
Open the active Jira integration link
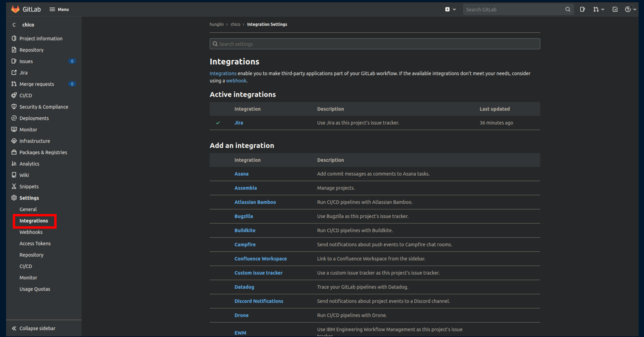[239, 123]
